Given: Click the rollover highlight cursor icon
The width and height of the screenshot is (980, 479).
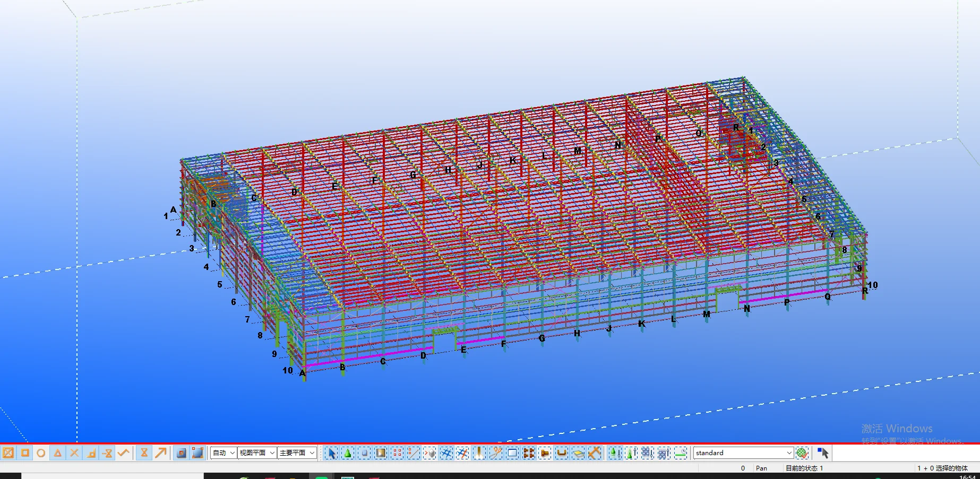Looking at the screenshot, I should [823, 453].
